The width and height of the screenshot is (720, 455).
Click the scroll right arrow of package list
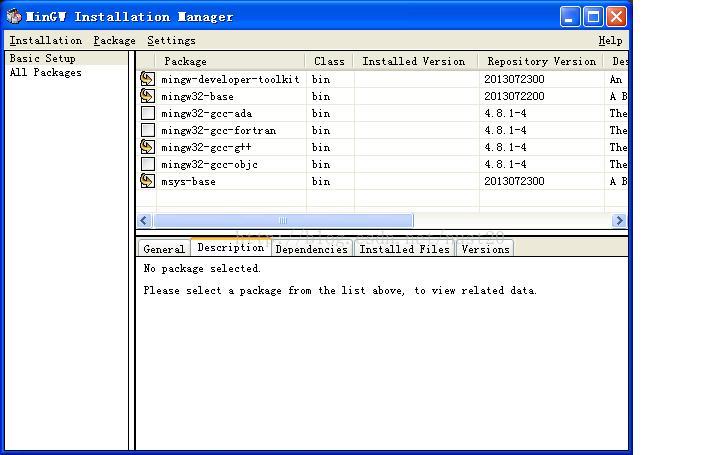619,220
